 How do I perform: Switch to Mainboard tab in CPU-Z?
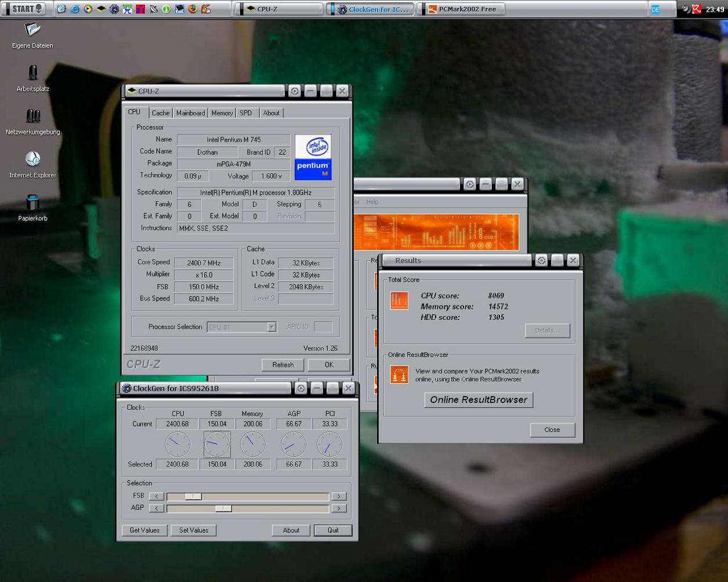tap(190, 113)
